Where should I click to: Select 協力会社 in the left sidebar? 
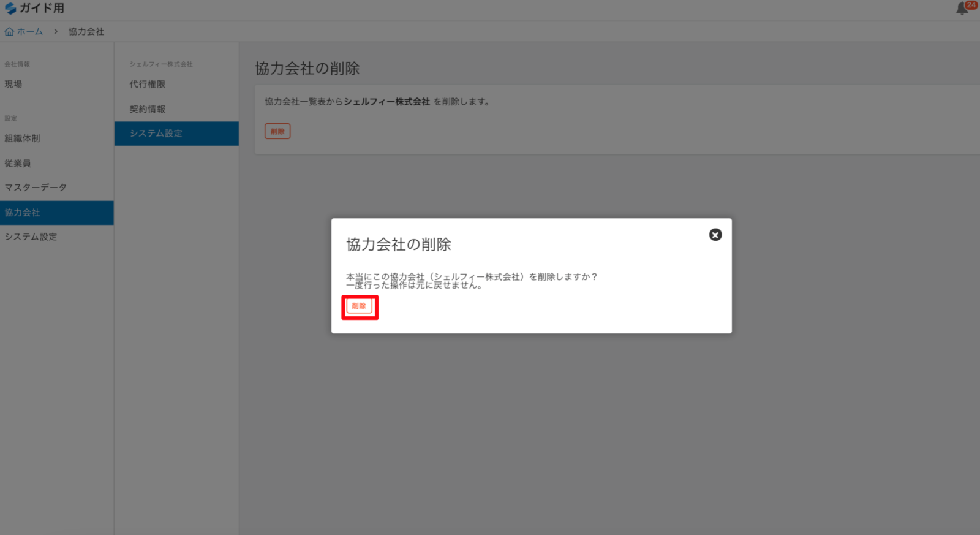pyautogui.click(x=56, y=213)
